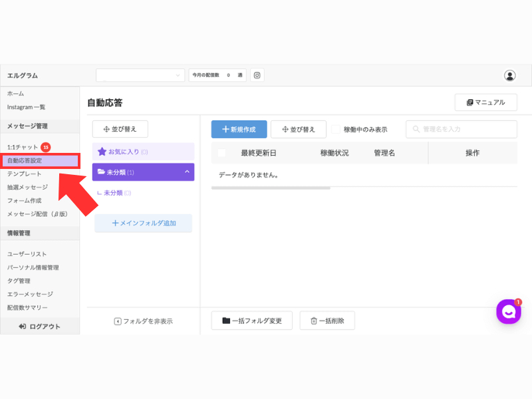This screenshot has width=532, height=399.
Task: Click the 今月の配信数 counter box
Action: 217,75
